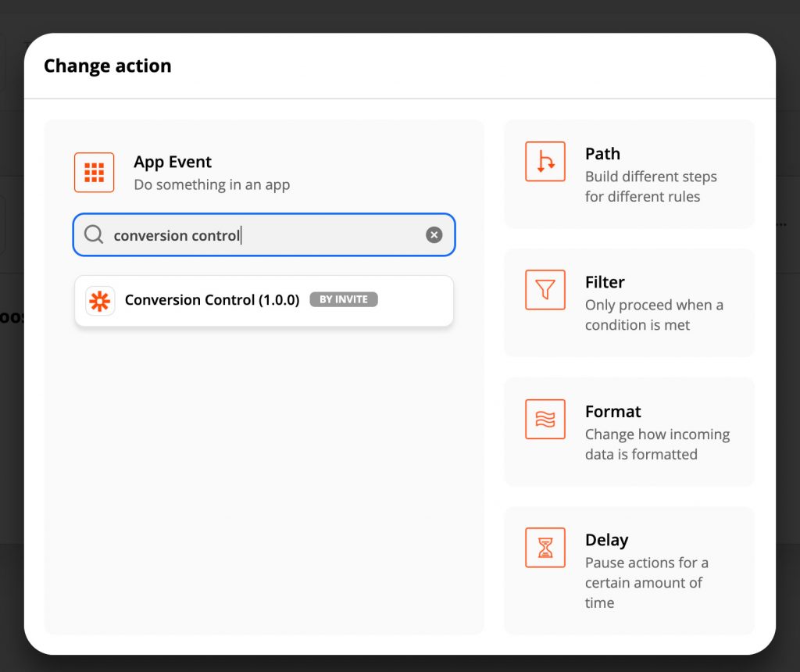The height and width of the screenshot is (672, 800).
Task: Click the BY INVITE badge
Action: (x=344, y=299)
